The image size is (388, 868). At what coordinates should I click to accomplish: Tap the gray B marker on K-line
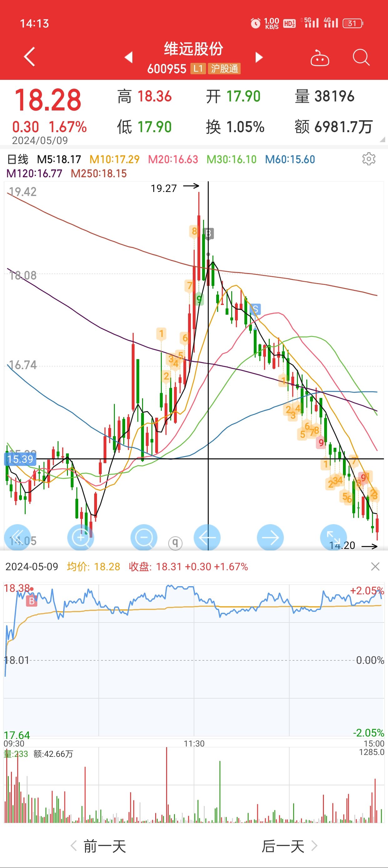208,233
